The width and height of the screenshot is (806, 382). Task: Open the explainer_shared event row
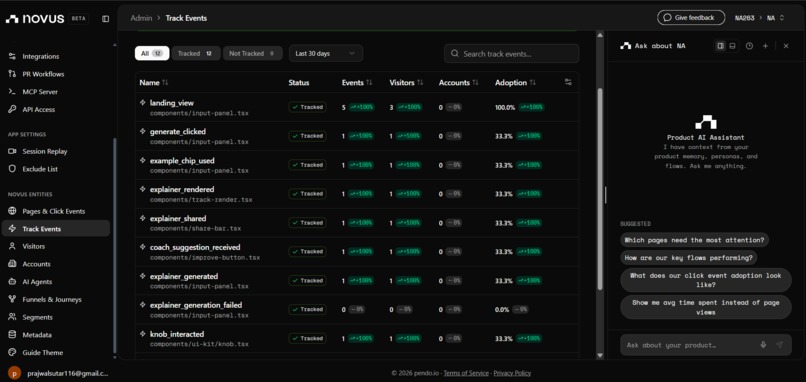[x=356, y=223]
